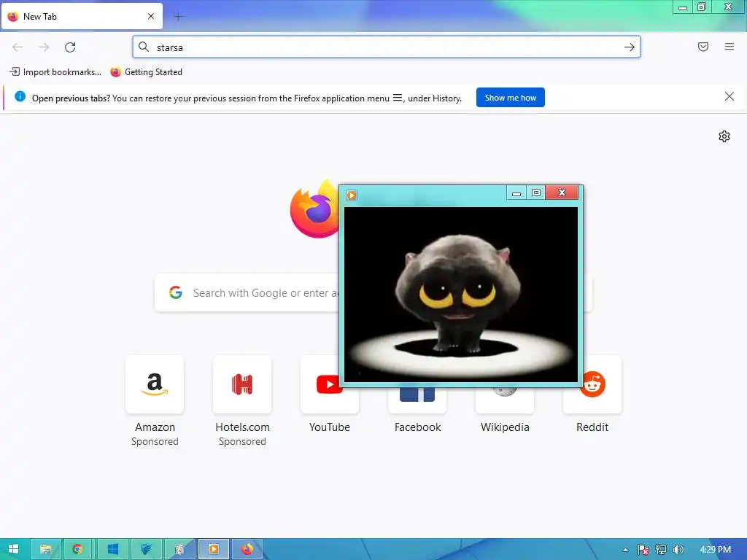Screen dimensions: 747x560
Task: Go back using the back arrow
Action: coord(18,47)
